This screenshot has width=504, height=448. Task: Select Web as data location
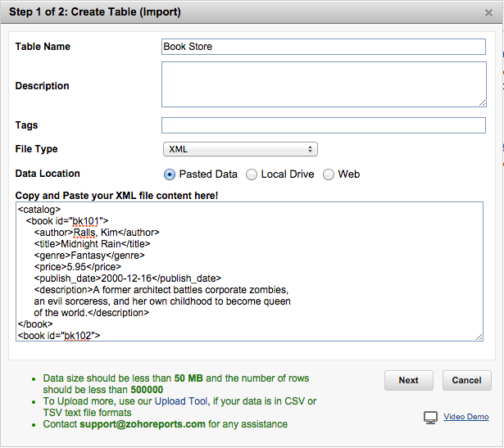(329, 174)
